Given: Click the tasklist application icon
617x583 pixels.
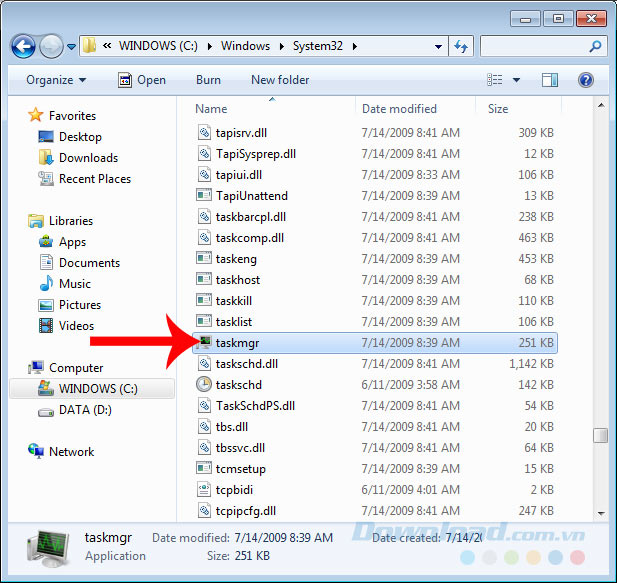Looking at the screenshot, I should pos(204,321).
